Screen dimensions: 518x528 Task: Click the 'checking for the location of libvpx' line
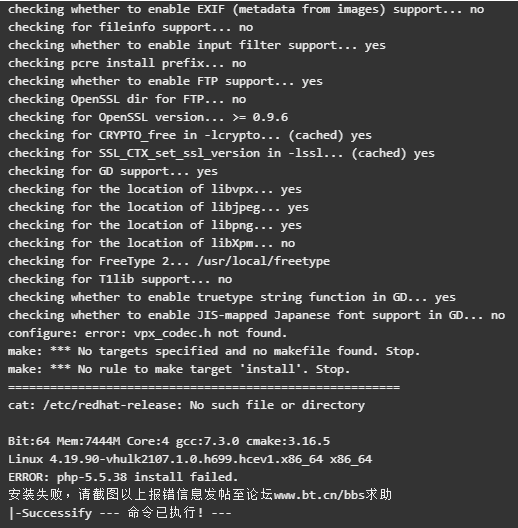pos(155,189)
